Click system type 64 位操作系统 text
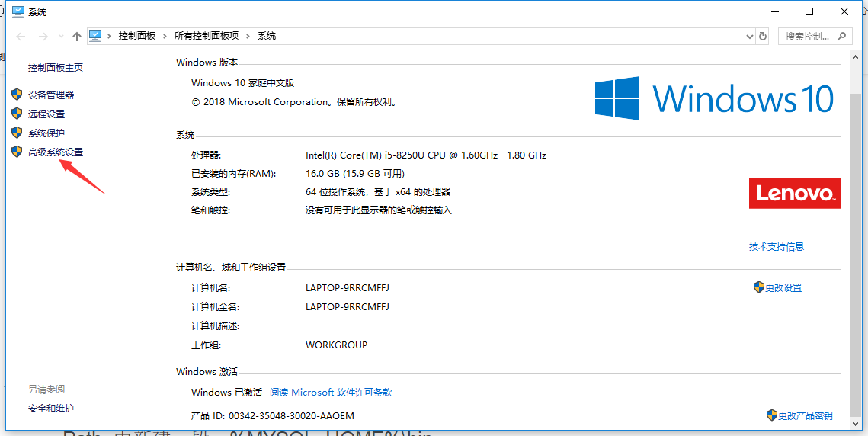868x436 pixels. click(x=377, y=192)
